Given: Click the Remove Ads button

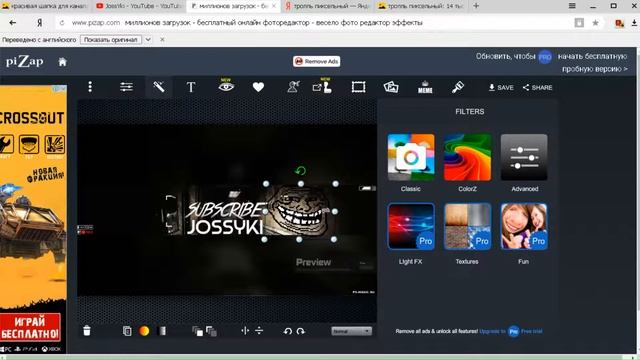Looking at the screenshot, I should click(x=316, y=61).
